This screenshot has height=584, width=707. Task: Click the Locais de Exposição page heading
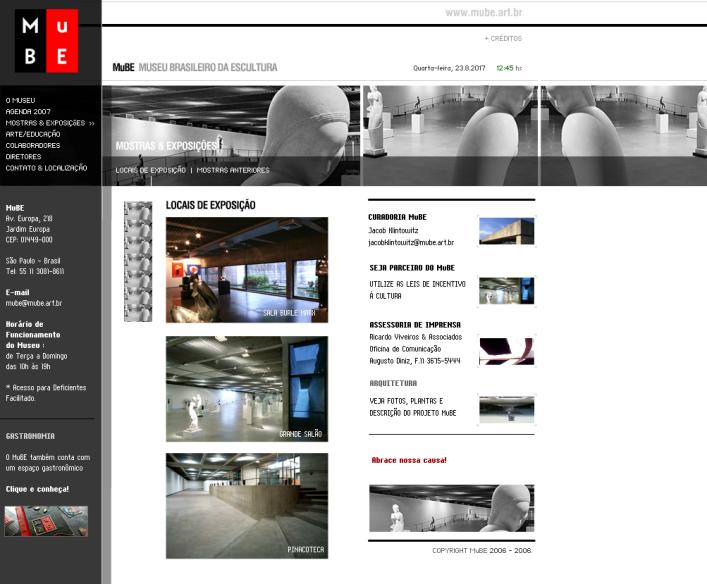pos(211,205)
